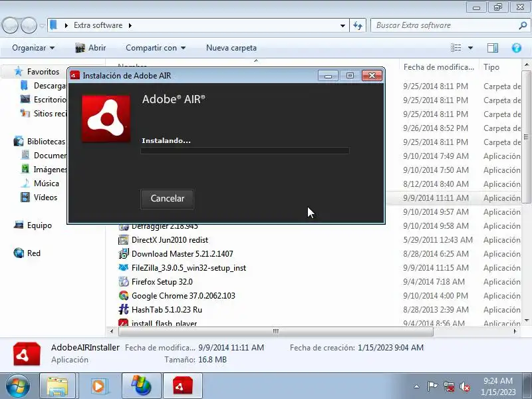This screenshot has height=399, width=532.
Task: Select Equipo in the navigation pane
Action: click(x=39, y=225)
